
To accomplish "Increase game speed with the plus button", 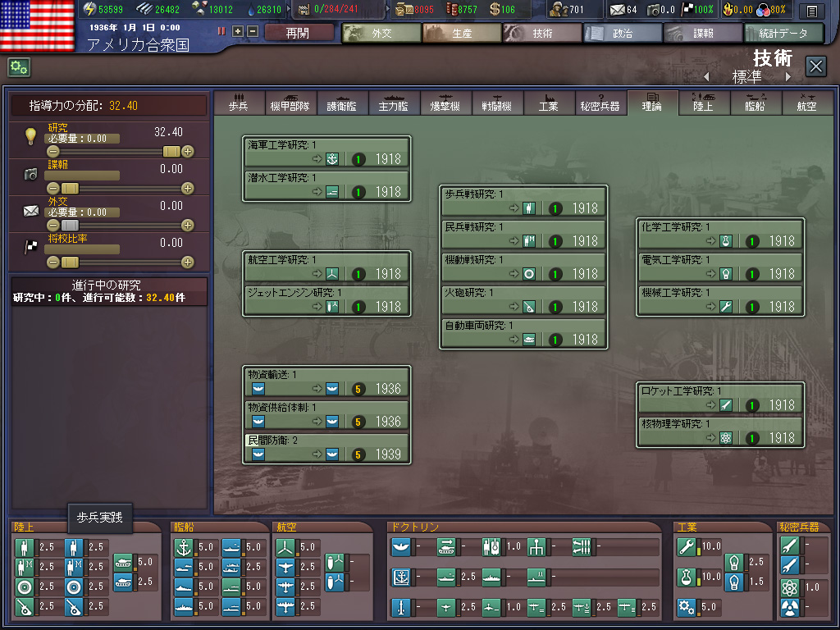I will coord(238,31).
